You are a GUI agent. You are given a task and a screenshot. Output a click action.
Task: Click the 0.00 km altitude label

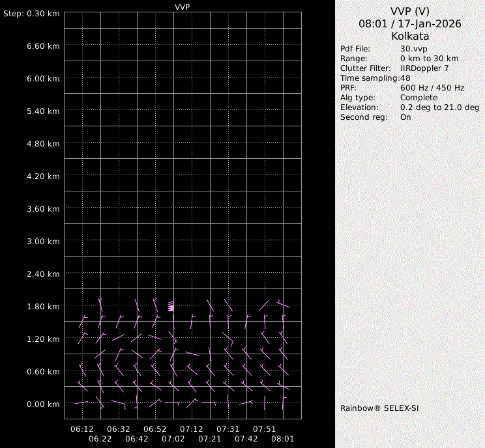44,404
